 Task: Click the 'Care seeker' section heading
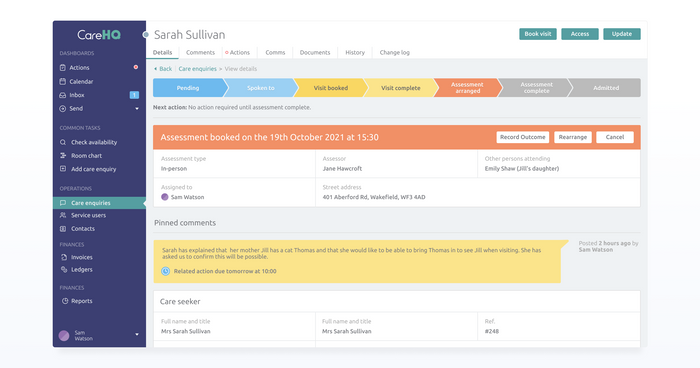[180, 301]
